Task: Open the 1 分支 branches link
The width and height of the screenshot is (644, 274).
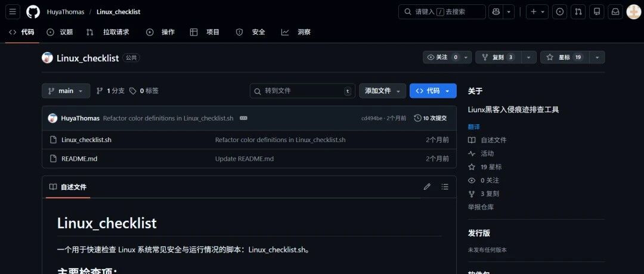Action: pos(110,91)
